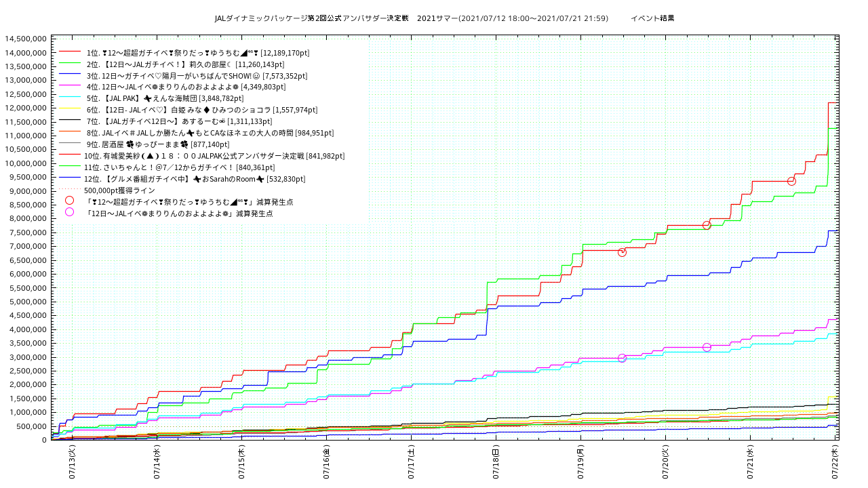Click the '07/22(木)' date label
The height and width of the screenshot is (488, 868).
[x=835, y=463]
